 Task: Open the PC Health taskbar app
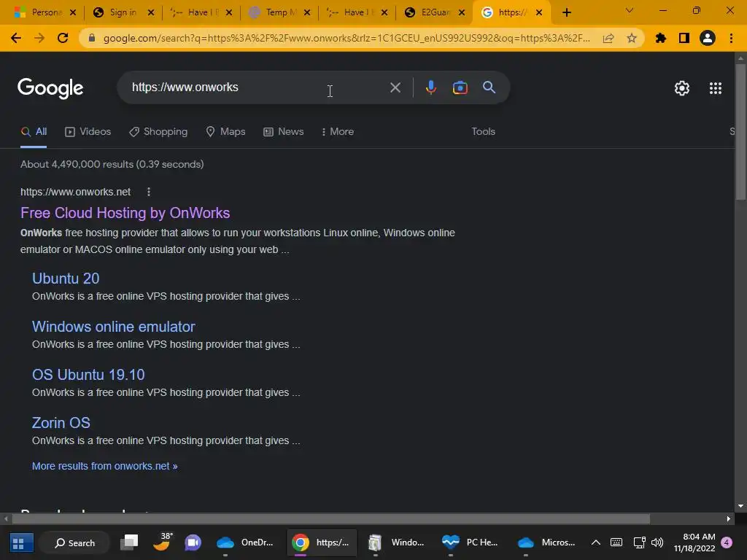coord(470,542)
